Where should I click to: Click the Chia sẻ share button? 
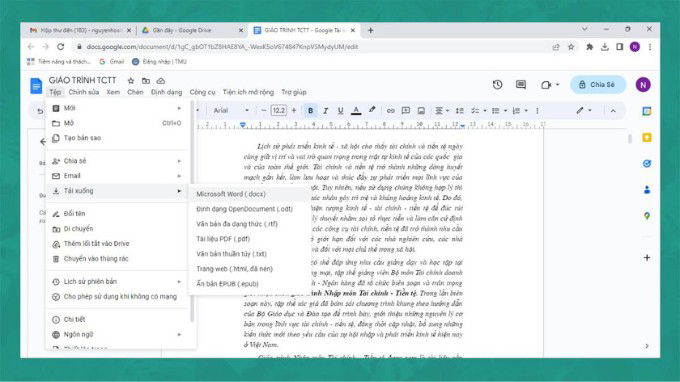pos(598,85)
